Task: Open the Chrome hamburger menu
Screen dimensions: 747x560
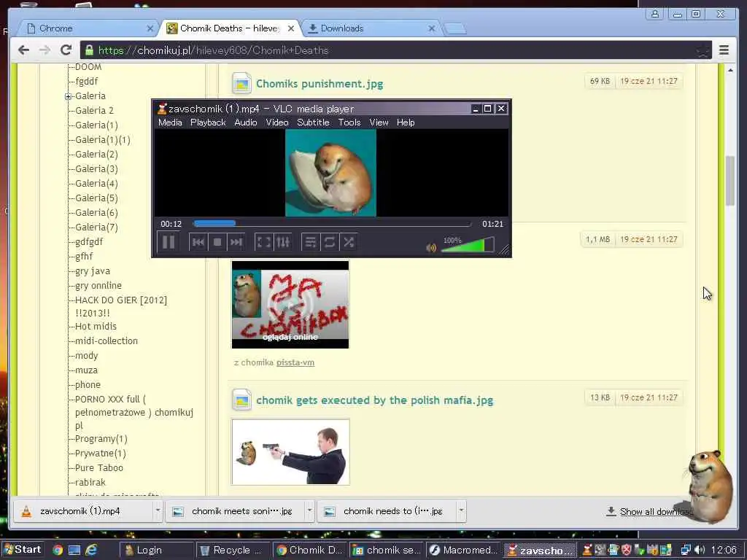Action: [724, 50]
